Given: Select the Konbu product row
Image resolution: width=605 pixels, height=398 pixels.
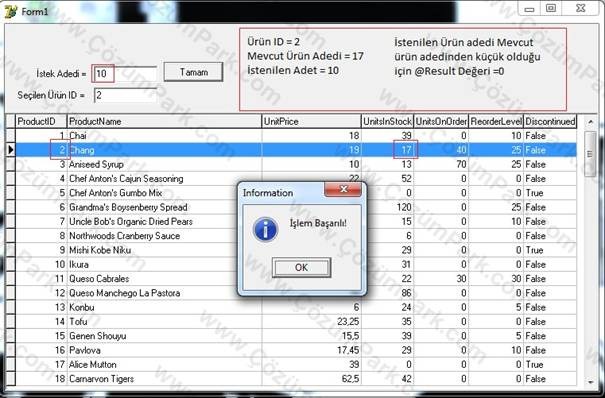Looking at the screenshot, I should click(296, 307).
